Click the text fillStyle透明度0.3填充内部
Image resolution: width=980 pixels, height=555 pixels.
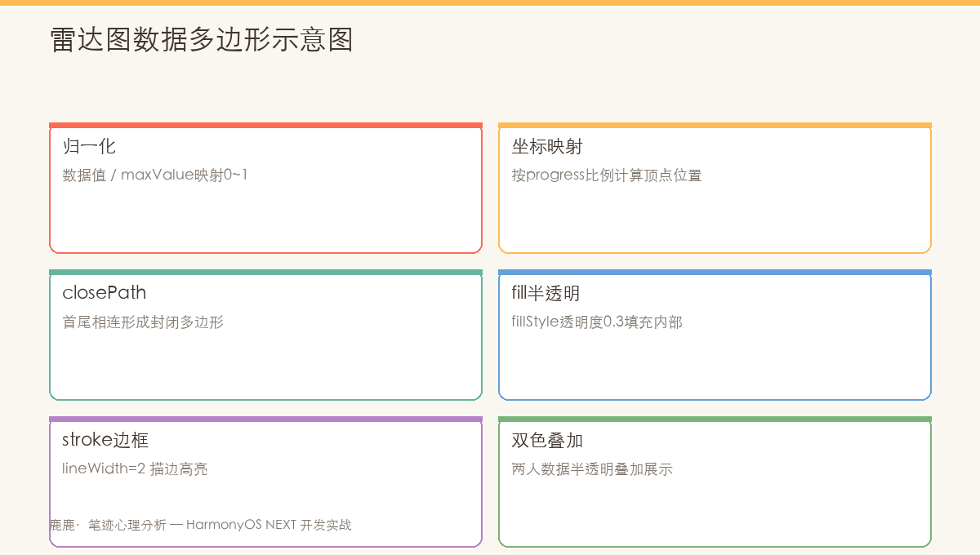(597, 322)
